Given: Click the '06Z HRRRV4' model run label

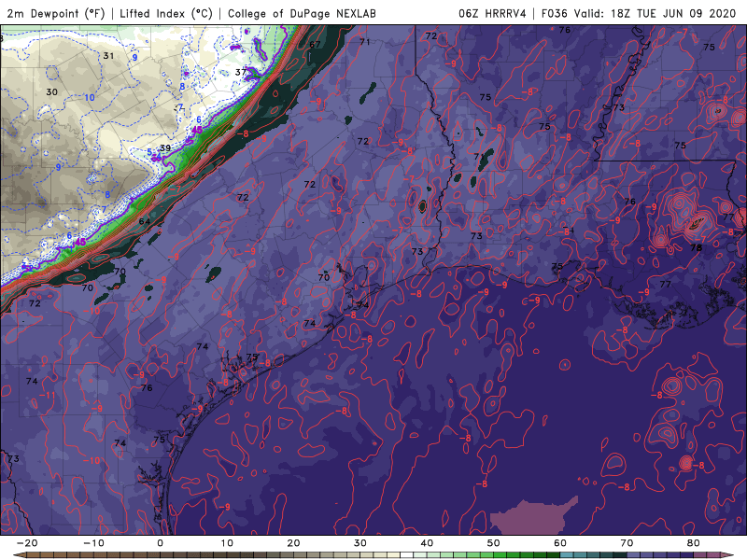Looking at the screenshot, I should 492,13.
